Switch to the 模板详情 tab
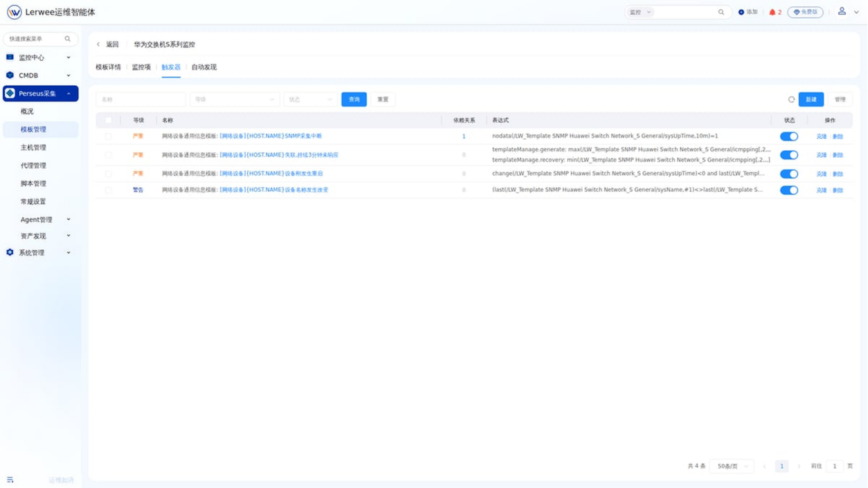The image size is (868, 488). (x=108, y=67)
